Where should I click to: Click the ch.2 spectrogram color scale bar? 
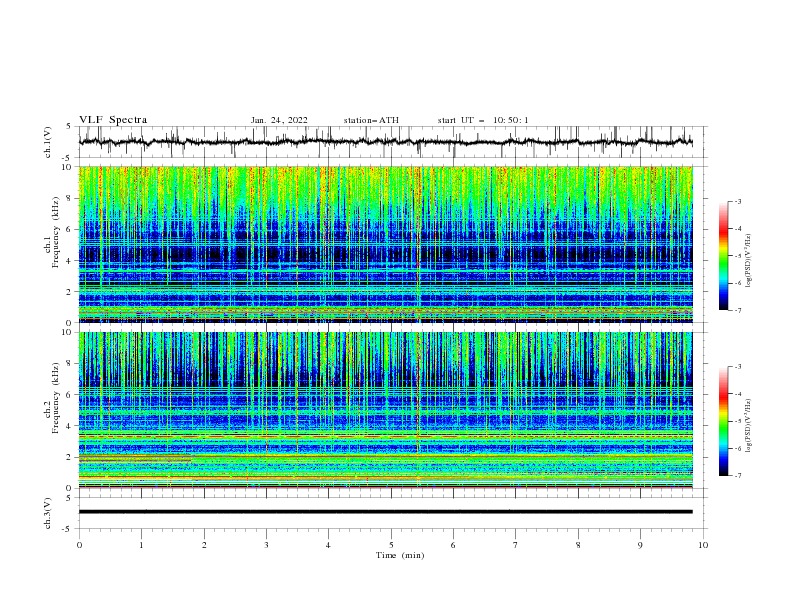point(724,421)
